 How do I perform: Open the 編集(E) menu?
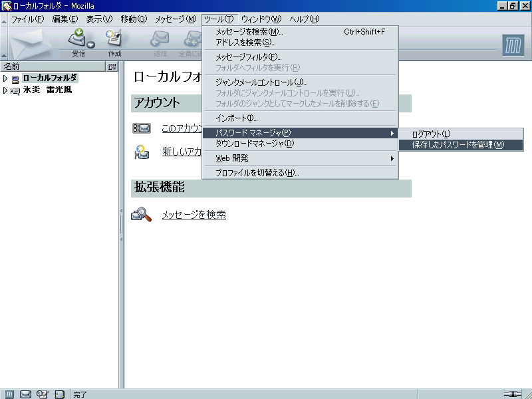click(x=65, y=19)
